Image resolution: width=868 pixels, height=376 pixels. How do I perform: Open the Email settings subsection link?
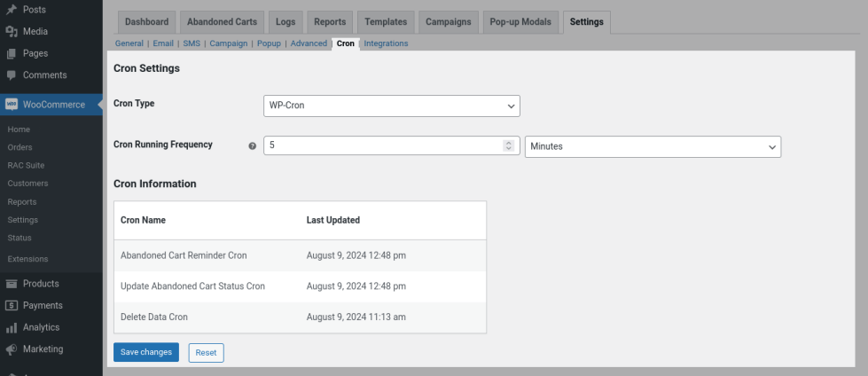[163, 43]
